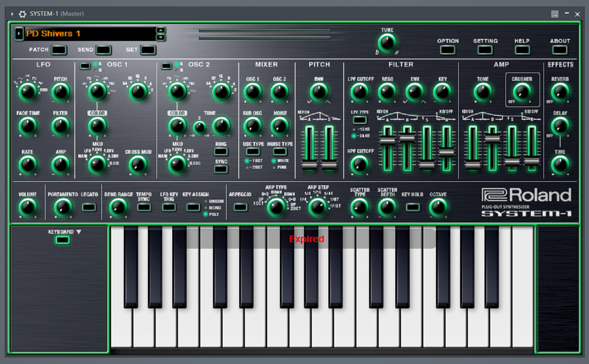Click the MIXER OSC 2 level knob
Screen dimensions: 589x364
(x=279, y=92)
